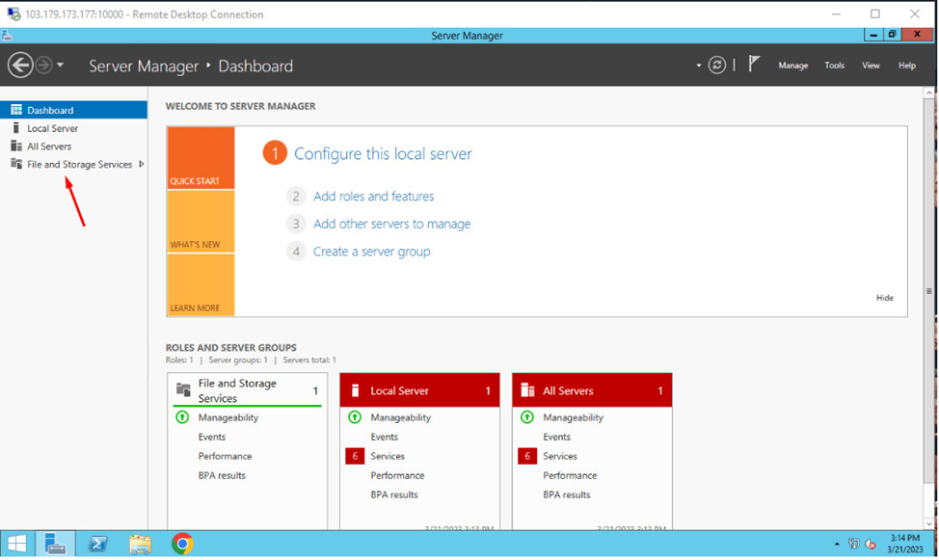Viewport: 939px width, 560px height.
Task: Open Services in the All Servers tile
Action: point(560,456)
